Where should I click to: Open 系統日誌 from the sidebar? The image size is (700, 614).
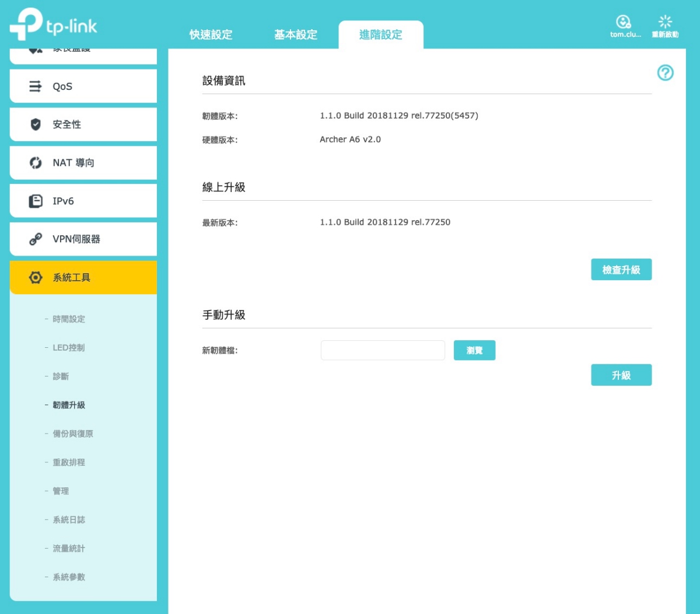coord(69,519)
